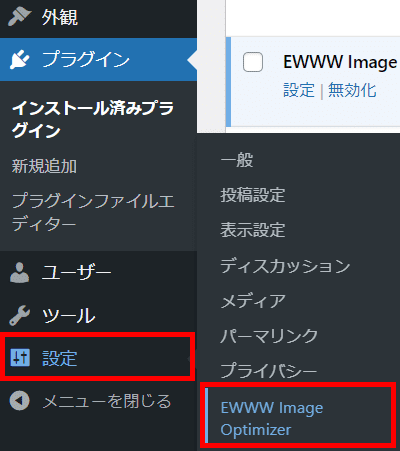Open プラグインファイルエディター submenu item
This screenshot has width=400, height=451.
point(93,212)
